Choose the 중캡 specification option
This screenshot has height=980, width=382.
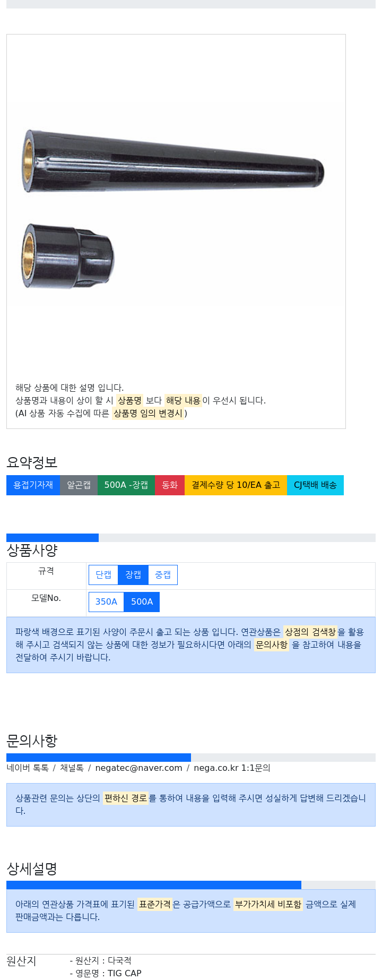(x=163, y=575)
